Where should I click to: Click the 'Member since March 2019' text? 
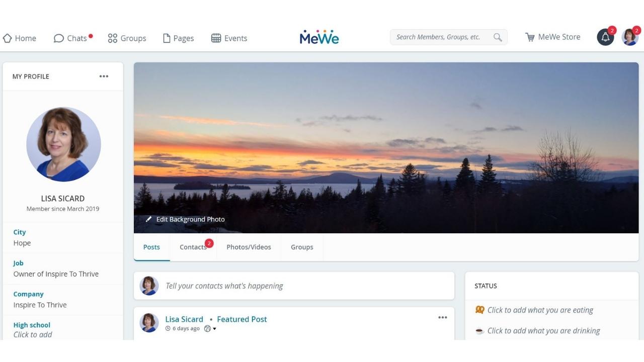tap(63, 209)
